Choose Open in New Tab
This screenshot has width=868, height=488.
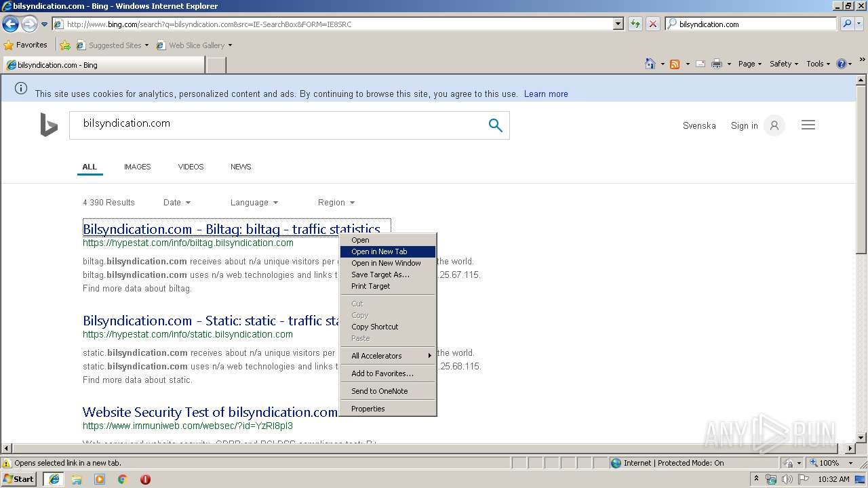point(388,251)
